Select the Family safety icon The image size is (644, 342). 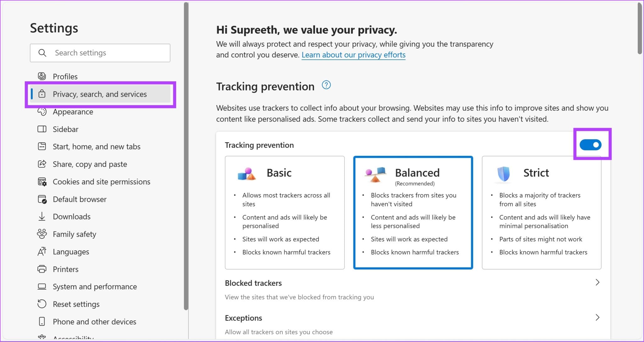[x=42, y=234]
